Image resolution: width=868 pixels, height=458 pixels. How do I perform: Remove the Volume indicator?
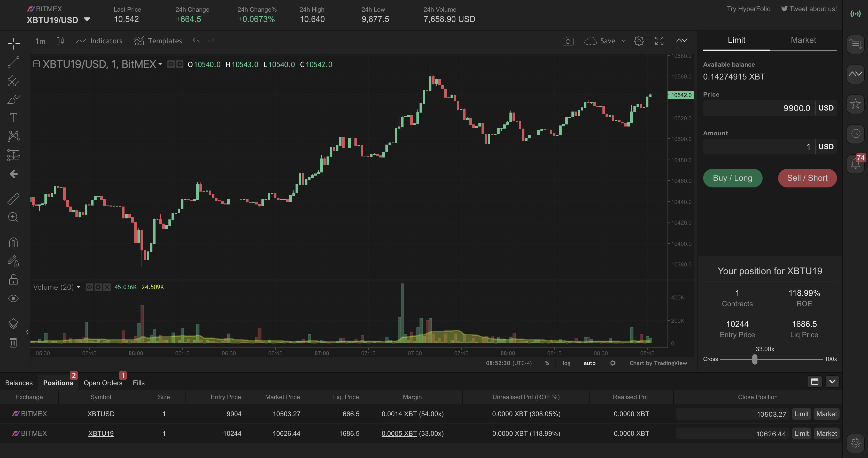pyautogui.click(x=107, y=287)
